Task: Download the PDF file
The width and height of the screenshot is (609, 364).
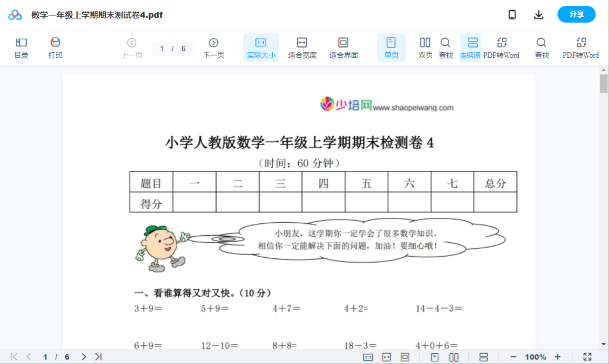Action: tap(538, 14)
